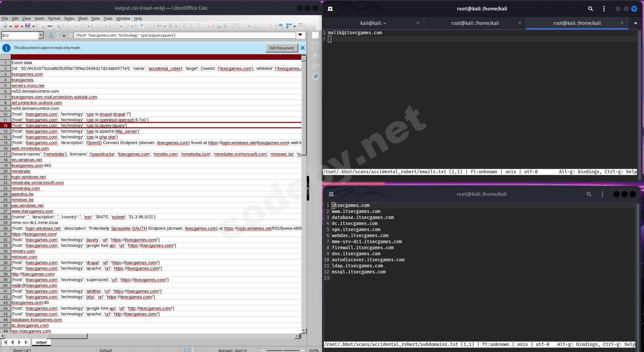Open the top terminal's three-dot menu
The width and height of the screenshot is (644, 352).
[604, 9]
